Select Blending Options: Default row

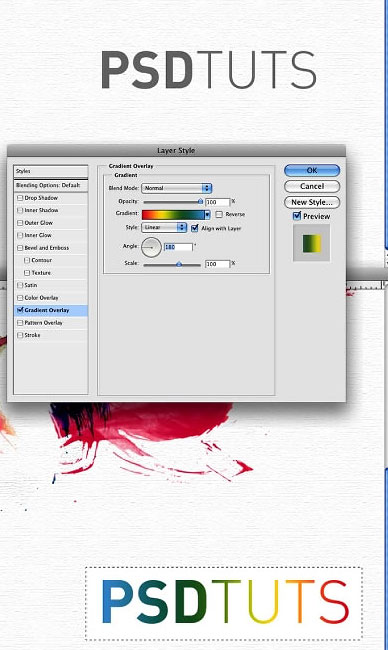[x=51, y=185]
